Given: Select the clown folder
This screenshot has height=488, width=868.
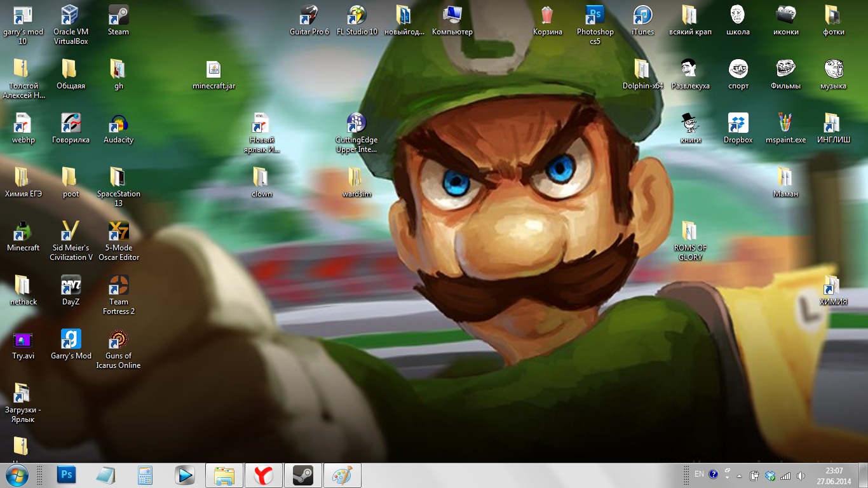Looking at the screenshot, I should (261, 182).
